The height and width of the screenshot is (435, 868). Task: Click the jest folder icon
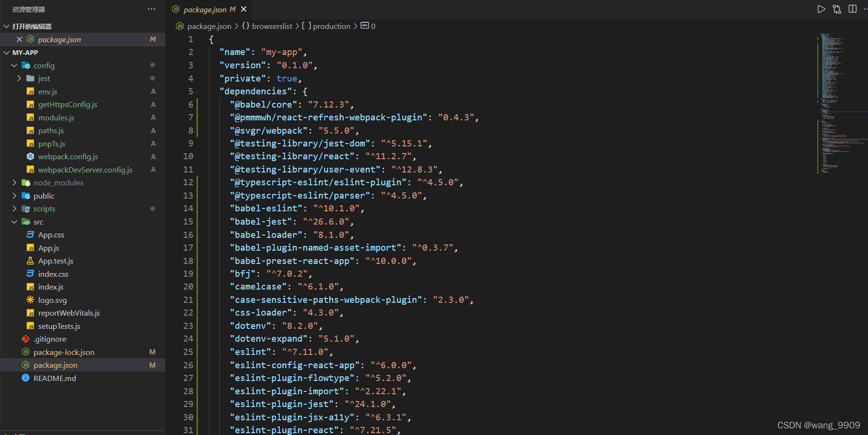30,78
